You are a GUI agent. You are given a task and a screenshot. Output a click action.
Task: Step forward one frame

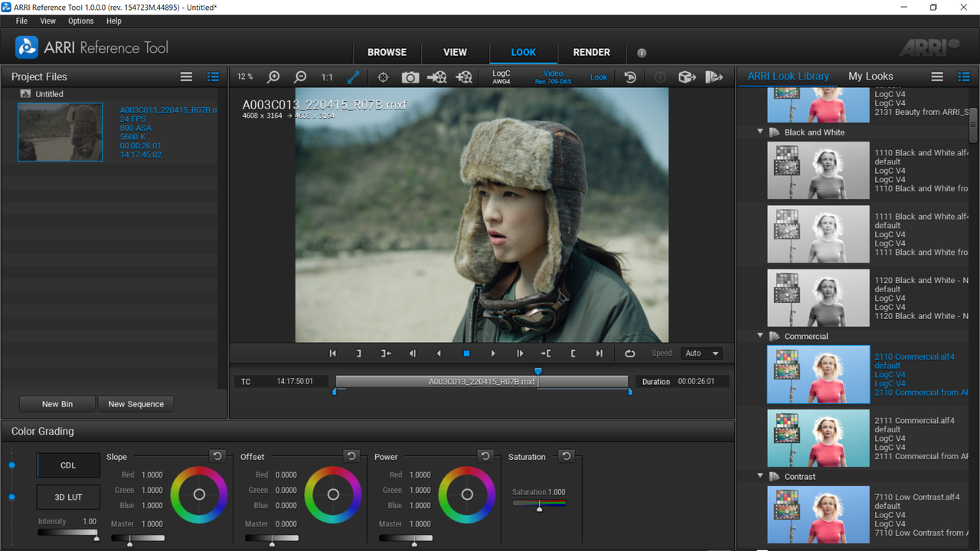(x=520, y=354)
